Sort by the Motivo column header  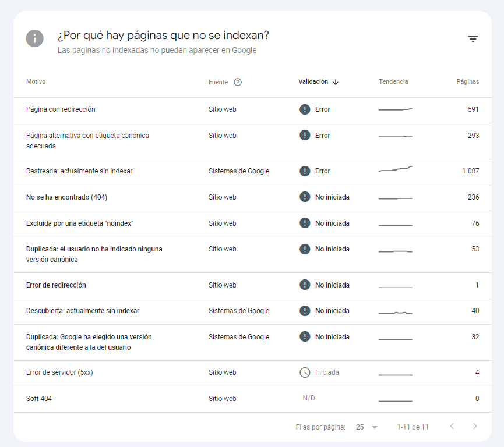[36, 82]
